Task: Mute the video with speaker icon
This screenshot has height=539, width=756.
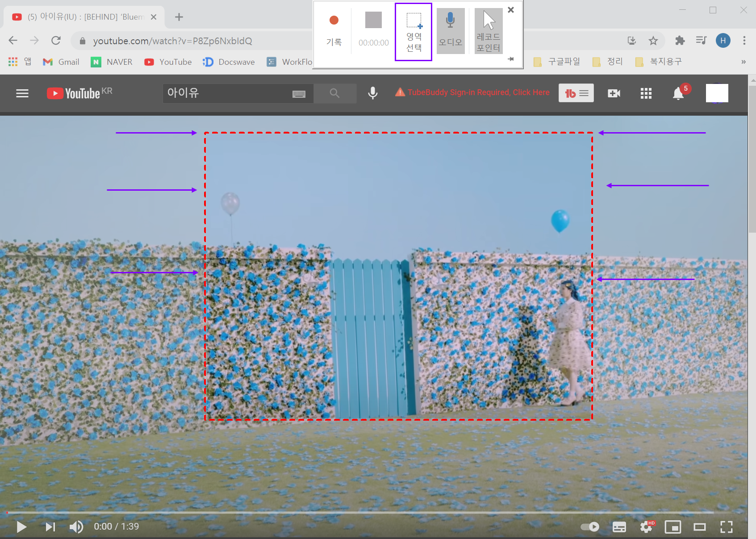Action: click(x=76, y=527)
